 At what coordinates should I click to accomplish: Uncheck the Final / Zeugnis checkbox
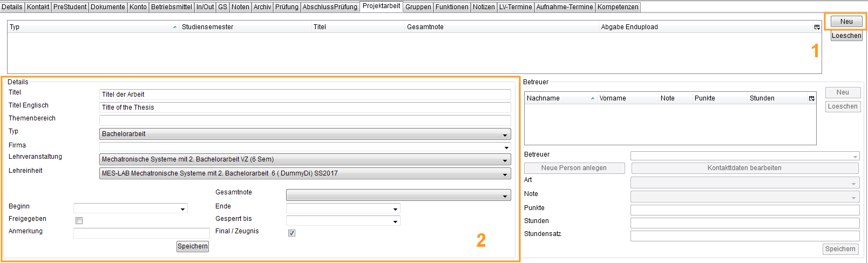pyautogui.click(x=291, y=233)
